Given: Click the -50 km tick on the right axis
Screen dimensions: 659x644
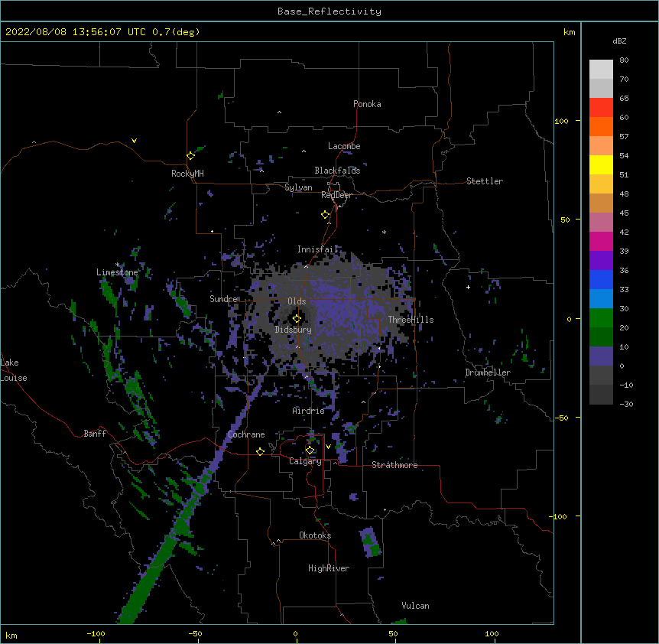Looking at the screenshot, I should coord(561,418).
